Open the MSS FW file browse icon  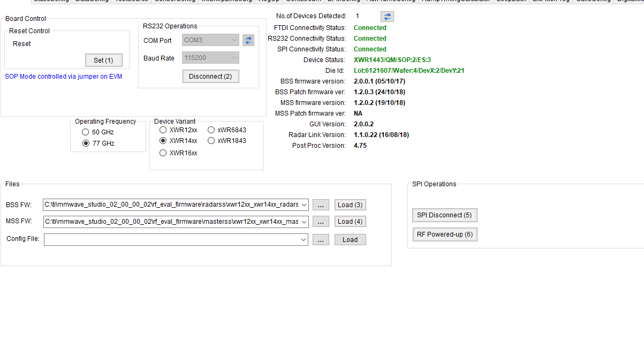(321, 221)
